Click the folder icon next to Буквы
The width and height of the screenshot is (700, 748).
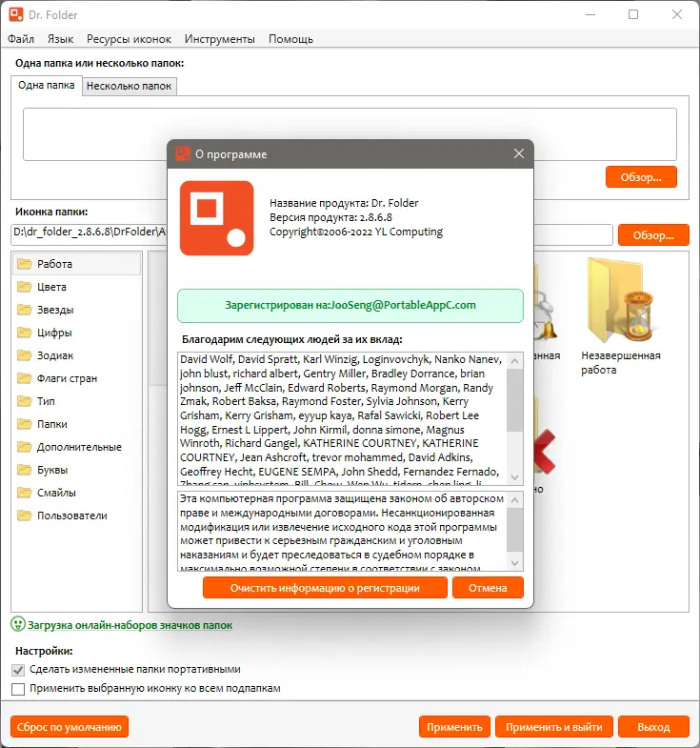point(25,470)
